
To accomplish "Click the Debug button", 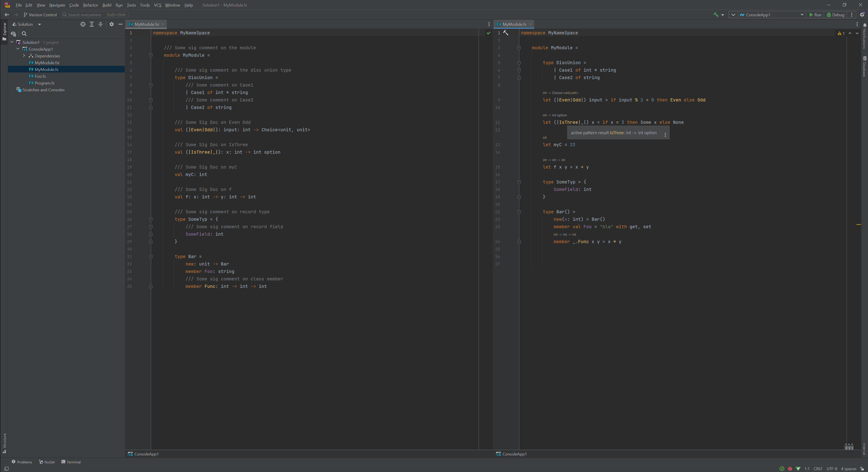I will point(836,15).
